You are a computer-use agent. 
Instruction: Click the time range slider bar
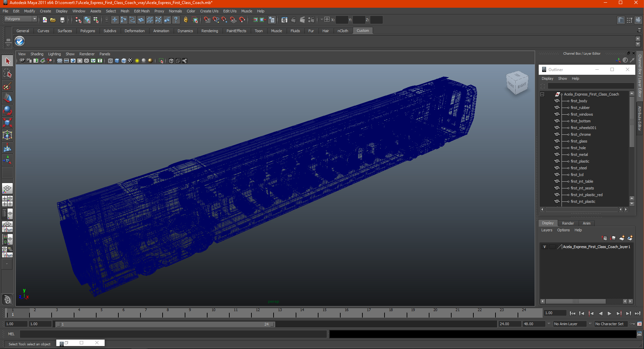coord(166,324)
